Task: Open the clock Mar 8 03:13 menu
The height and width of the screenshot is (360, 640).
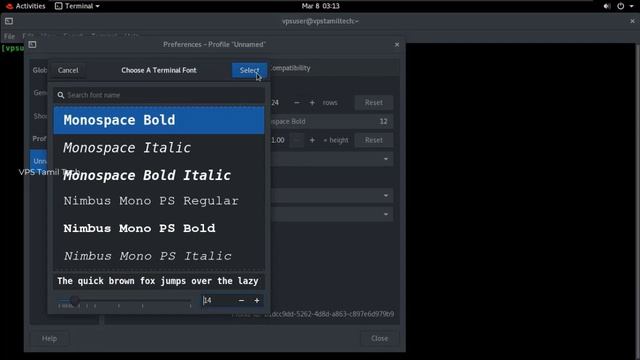Action: pos(320,6)
